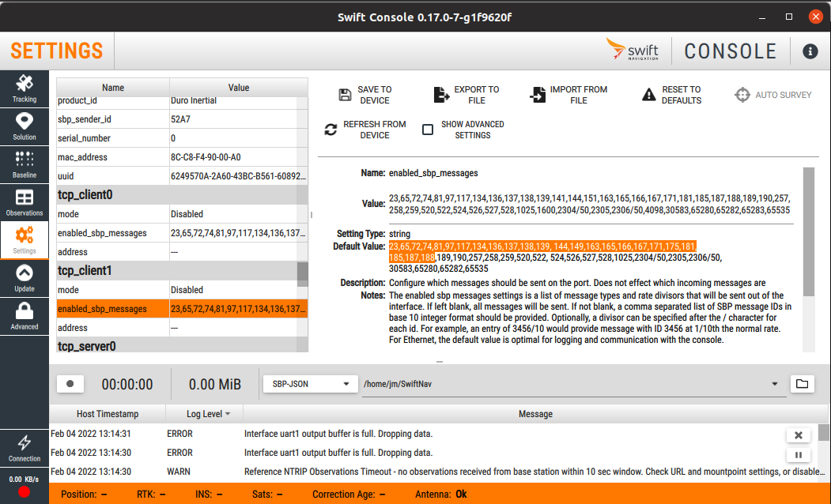The image size is (831, 504).
Task: Click the Swift Navigation logo
Action: (633, 49)
